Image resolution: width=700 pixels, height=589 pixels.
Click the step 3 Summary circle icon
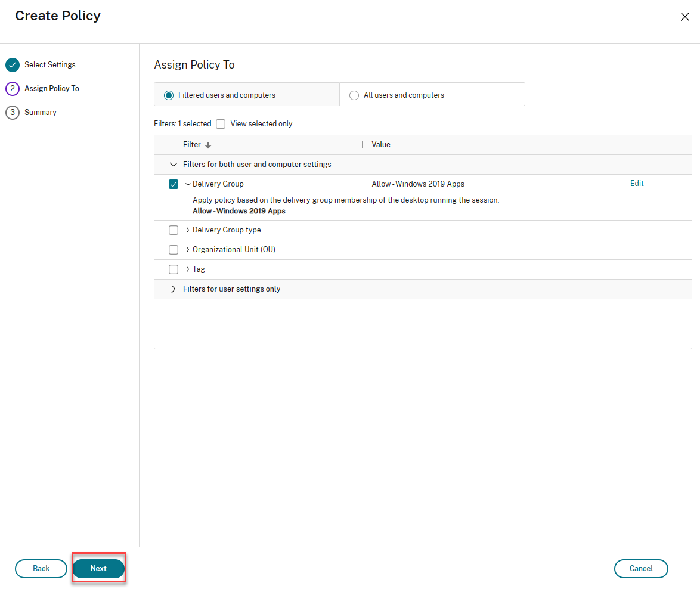pyautogui.click(x=13, y=113)
